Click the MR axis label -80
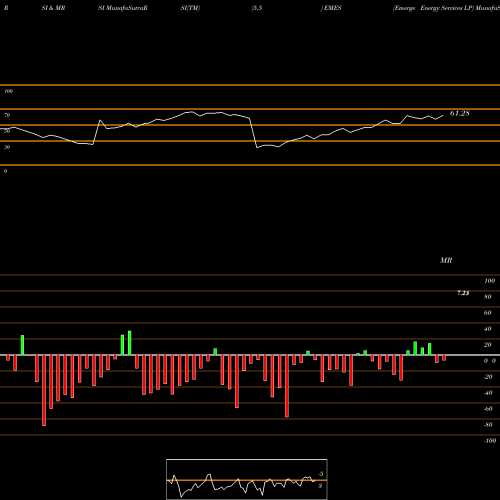Viewport: 500px width, 500px height. [x=488, y=425]
